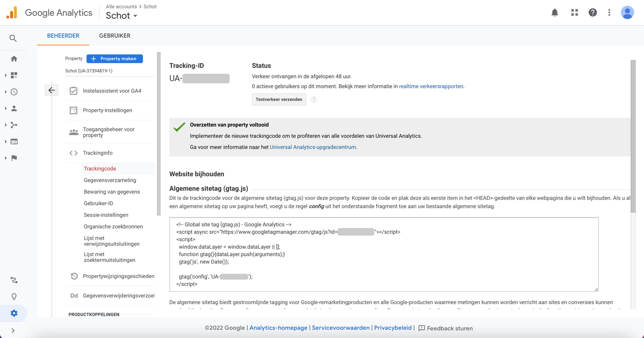Viewport: 644px width, 338px height.
Task: Click the Alle accounts breadcrumb
Action: [122, 7]
